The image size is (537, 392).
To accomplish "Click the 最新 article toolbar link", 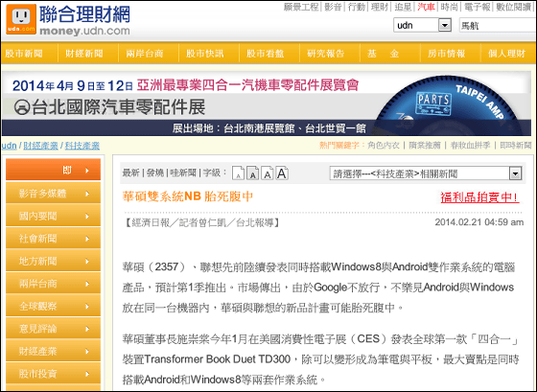I will pos(130,173).
